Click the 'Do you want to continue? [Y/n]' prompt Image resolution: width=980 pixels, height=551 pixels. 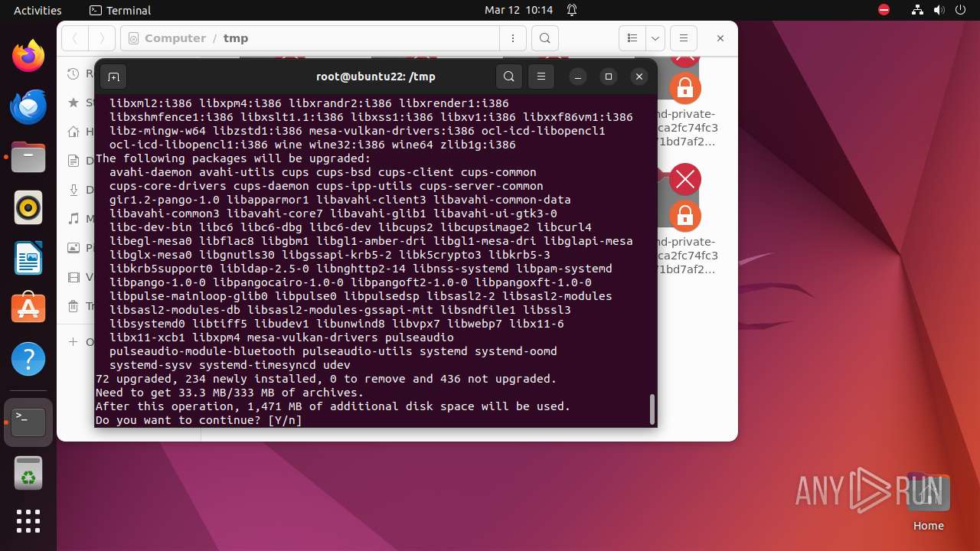pyautogui.click(x=199, y=420)
